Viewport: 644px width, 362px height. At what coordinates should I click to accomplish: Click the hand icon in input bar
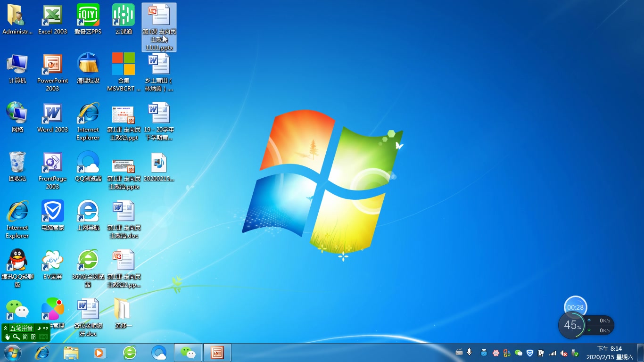[x=7, y=337]
